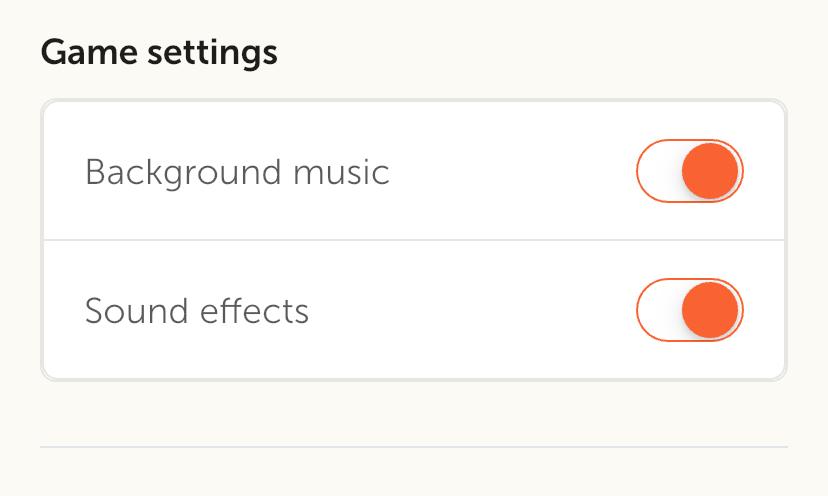Click the orange knob of Sound effects switch
The image size is (828, 496).
click(x=711, y=311)
